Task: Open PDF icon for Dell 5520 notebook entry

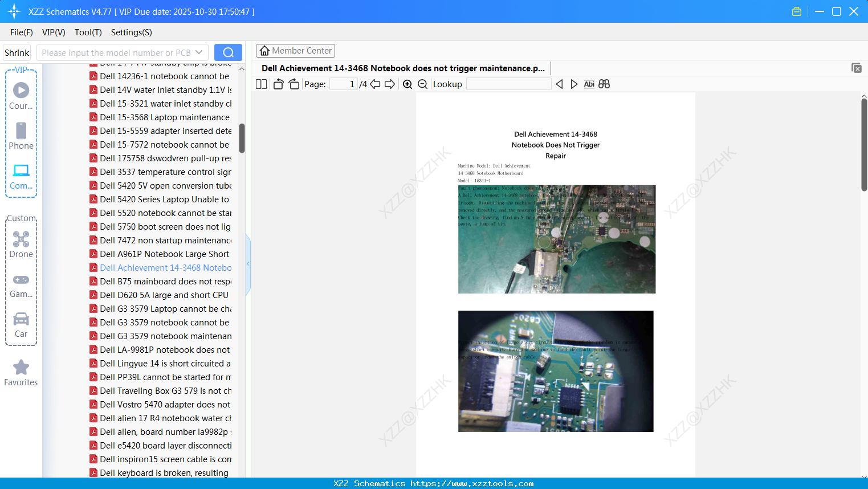Action: pyautogui.click(x=93, y=213)
